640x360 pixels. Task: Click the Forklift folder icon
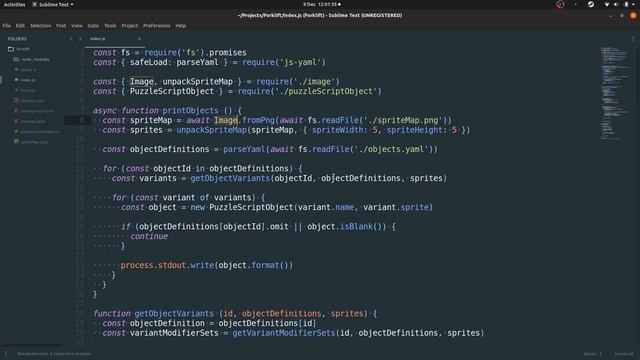point(11,49)
